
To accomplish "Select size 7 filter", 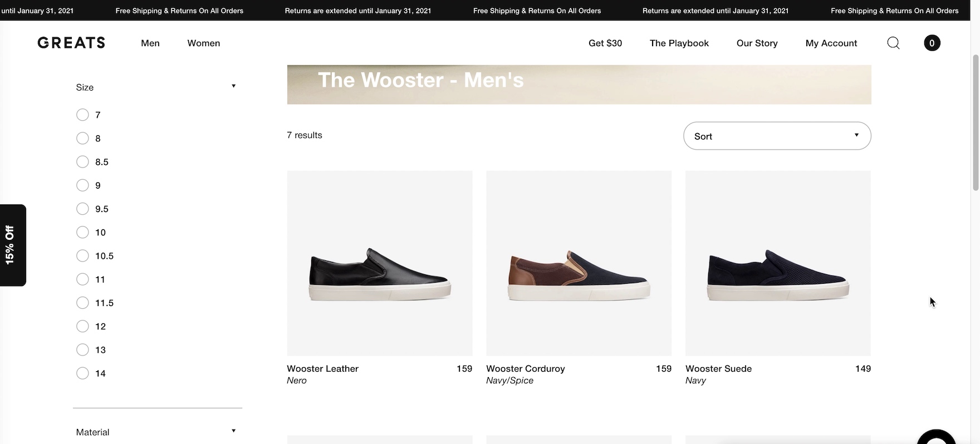I will 82,115.
